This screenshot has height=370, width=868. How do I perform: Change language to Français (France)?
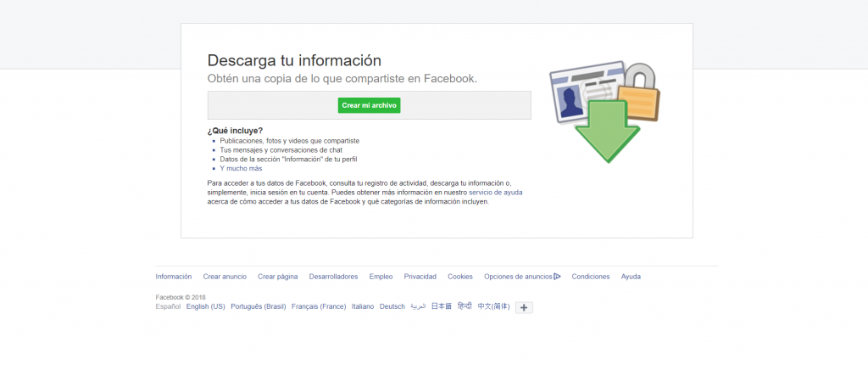(x=319, y=306)
